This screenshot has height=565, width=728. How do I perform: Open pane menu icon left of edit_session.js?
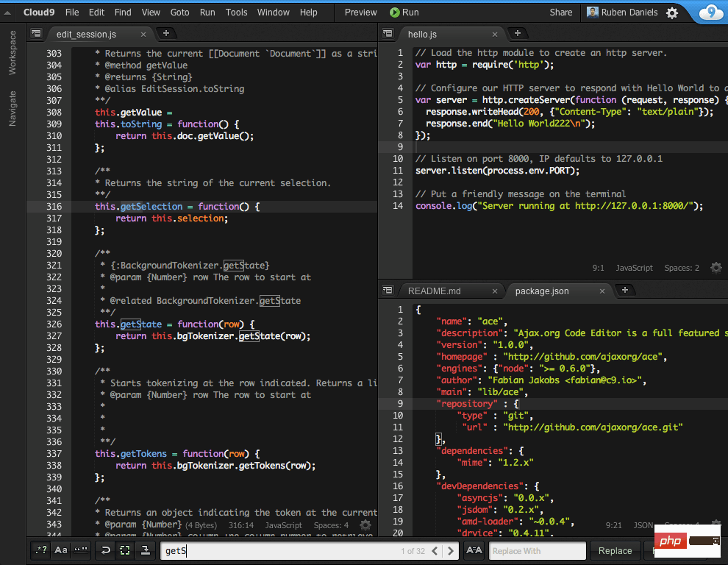(36, 33)
